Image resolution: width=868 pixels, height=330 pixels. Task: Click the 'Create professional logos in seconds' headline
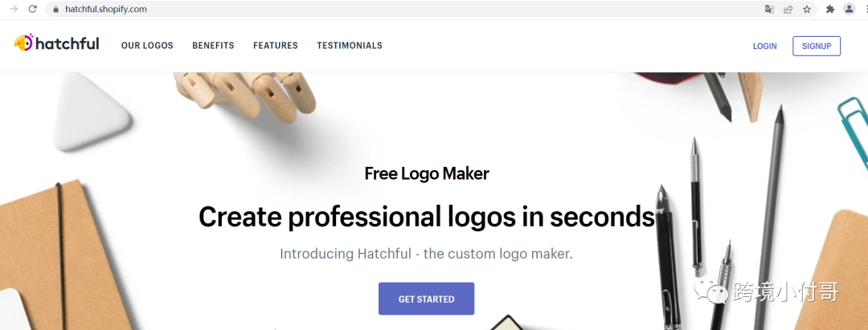click(427, 217)
